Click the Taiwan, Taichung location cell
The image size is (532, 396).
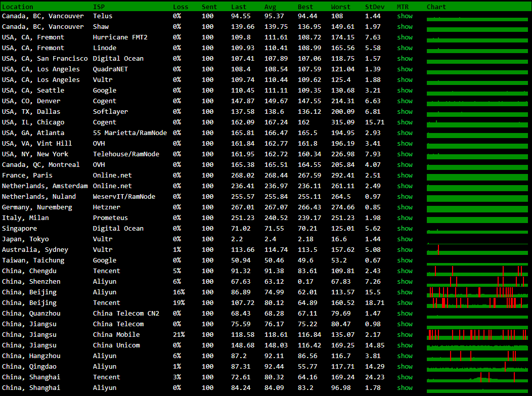33,260
